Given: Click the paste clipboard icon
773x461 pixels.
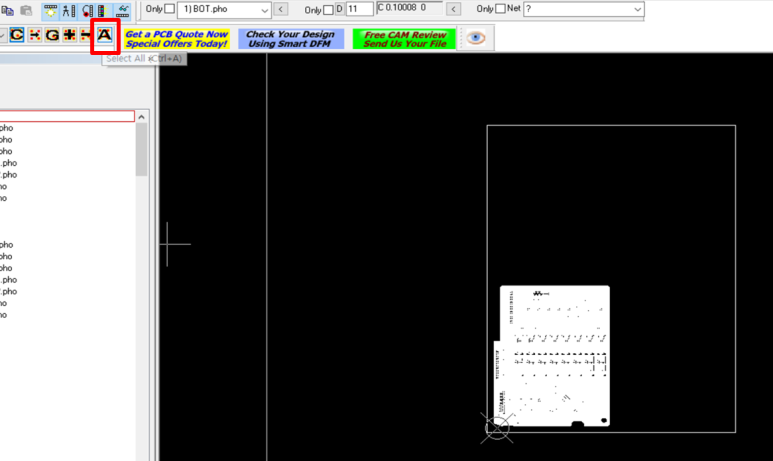Looking at the screenshot, I should (x=26, y=10).
